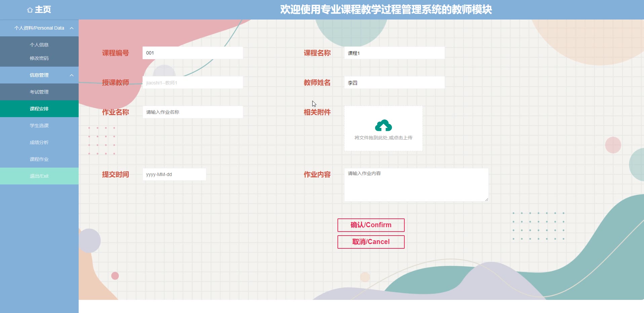Open the 主页 home link
The image size is (644, 313).
[x=39, y=10]
